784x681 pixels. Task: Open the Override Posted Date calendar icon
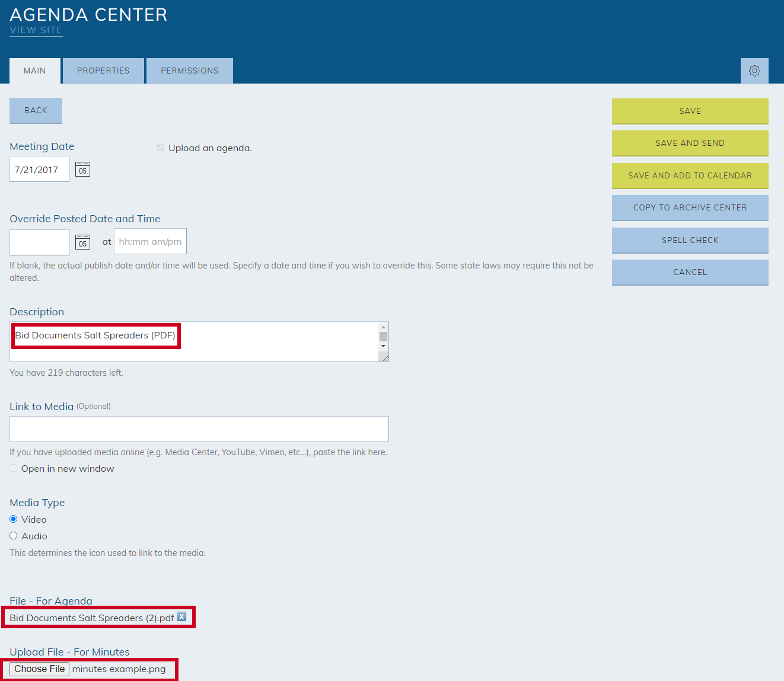point(82,242)
